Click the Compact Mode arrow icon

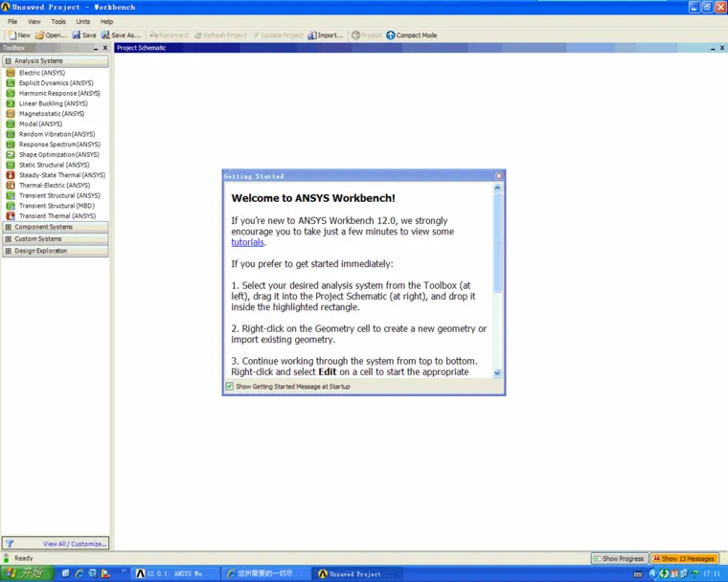tap(391, 35)
